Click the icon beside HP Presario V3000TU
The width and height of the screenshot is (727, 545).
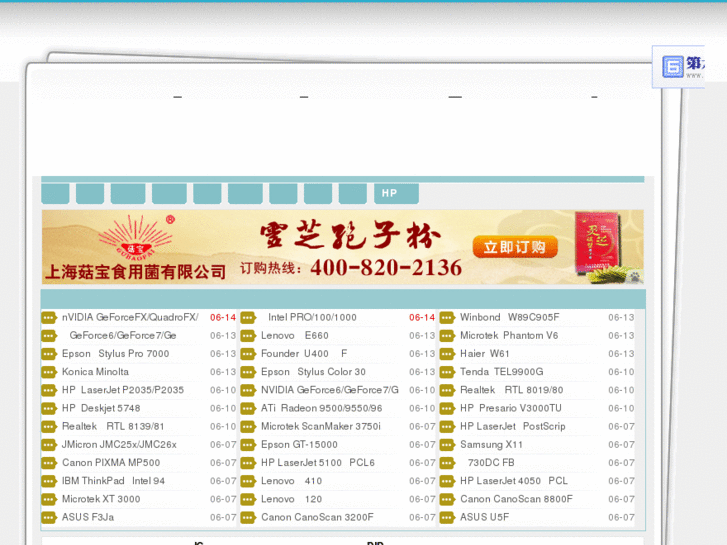[447, 409]
